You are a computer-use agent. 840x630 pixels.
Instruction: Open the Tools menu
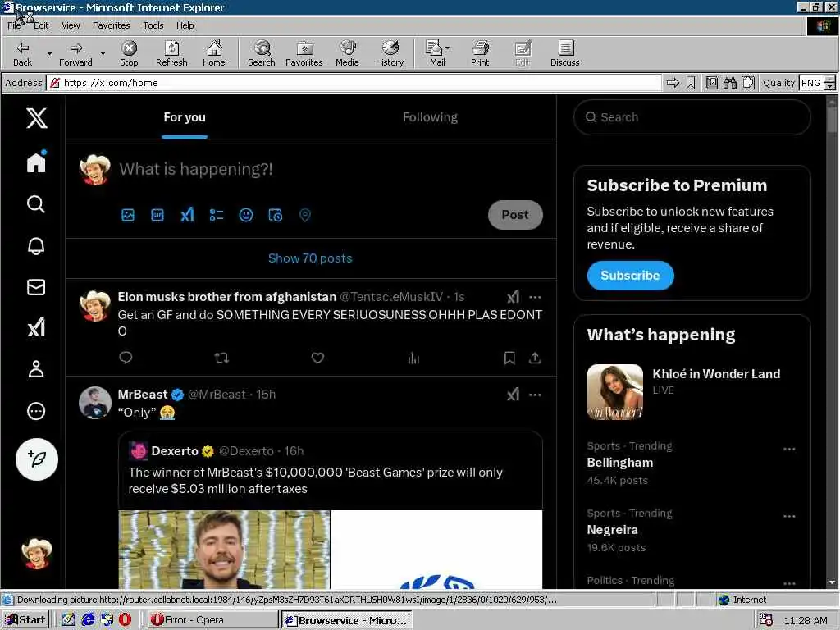click(153, 25)
